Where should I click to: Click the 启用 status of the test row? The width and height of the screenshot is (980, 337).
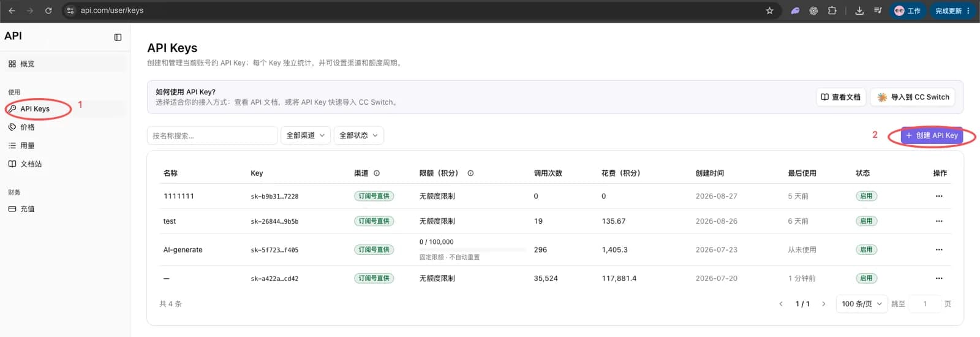(x=866, y=221)
